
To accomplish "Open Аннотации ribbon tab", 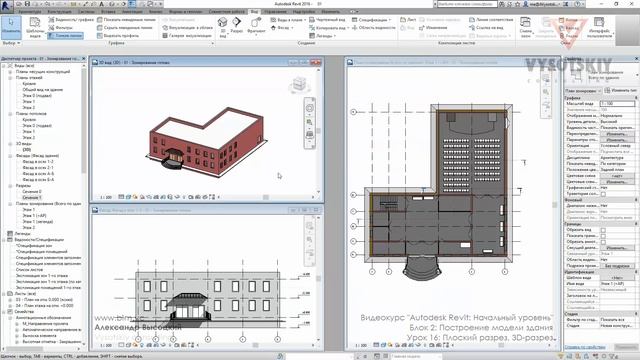I will (132, 11).
